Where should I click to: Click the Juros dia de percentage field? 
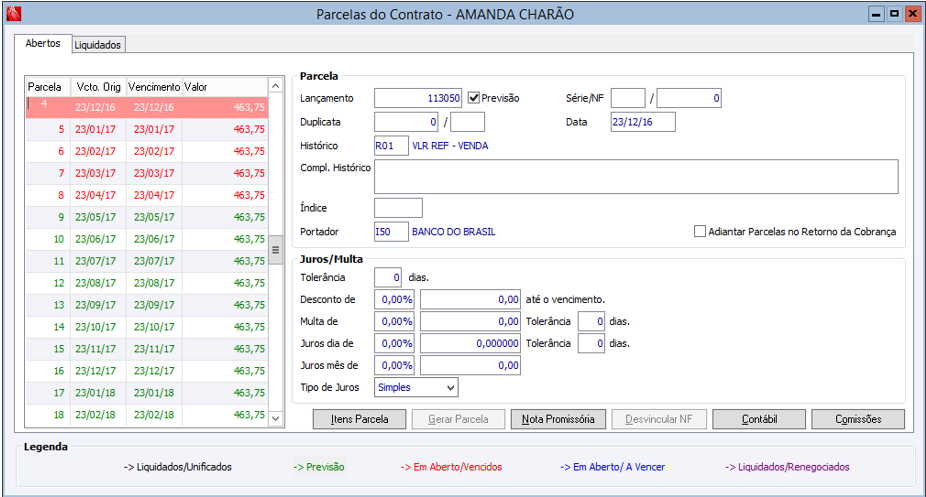tap(394, 343)
